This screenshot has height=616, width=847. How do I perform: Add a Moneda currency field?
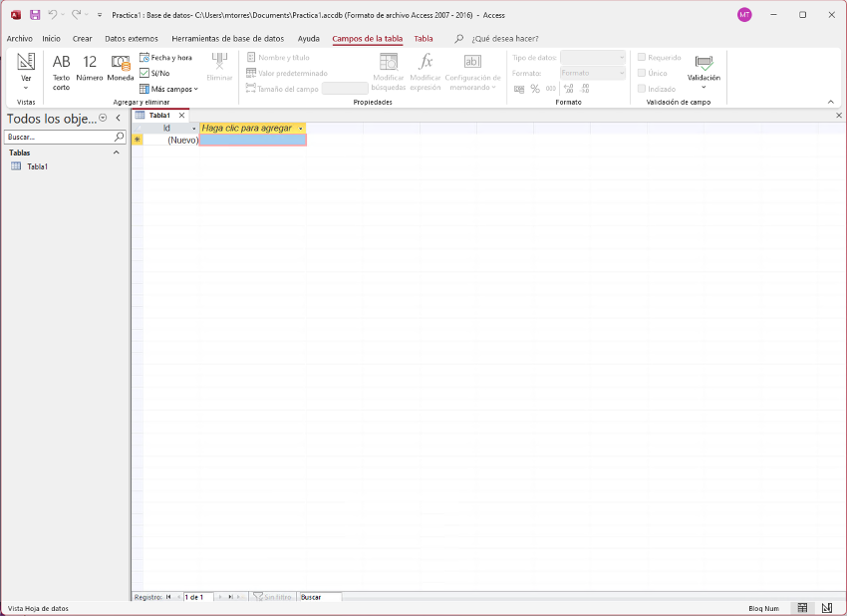pyautogui.click(x=121, y=70)
